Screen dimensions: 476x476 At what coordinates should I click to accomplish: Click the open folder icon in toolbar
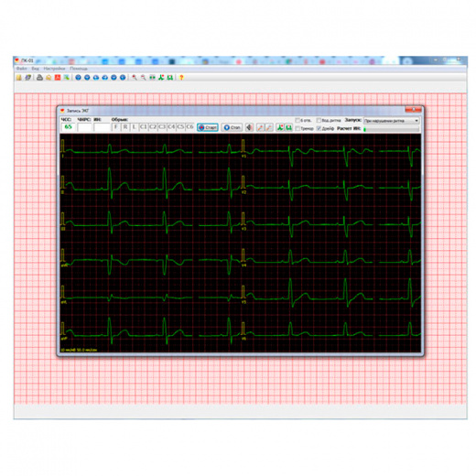click(19, 78)
